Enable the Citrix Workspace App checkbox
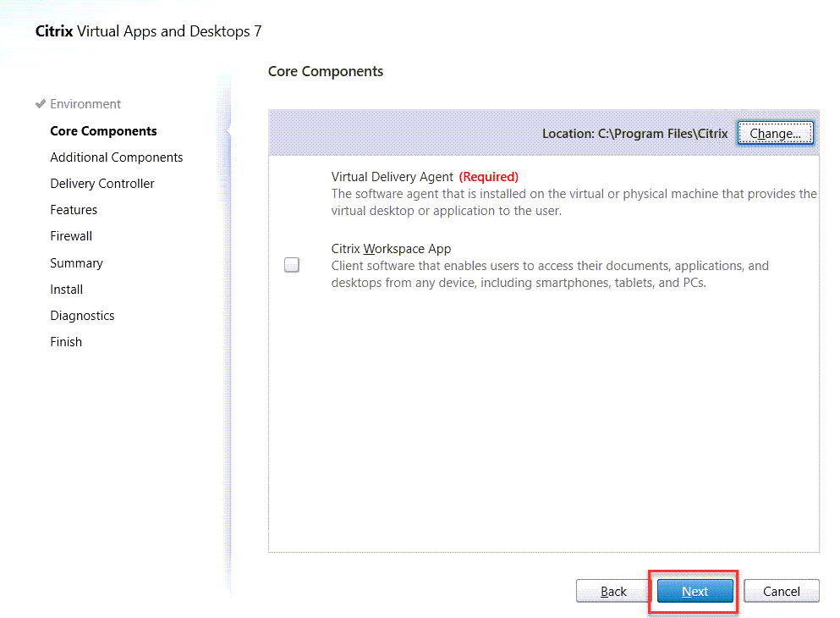840x618 pixels. 292,265
